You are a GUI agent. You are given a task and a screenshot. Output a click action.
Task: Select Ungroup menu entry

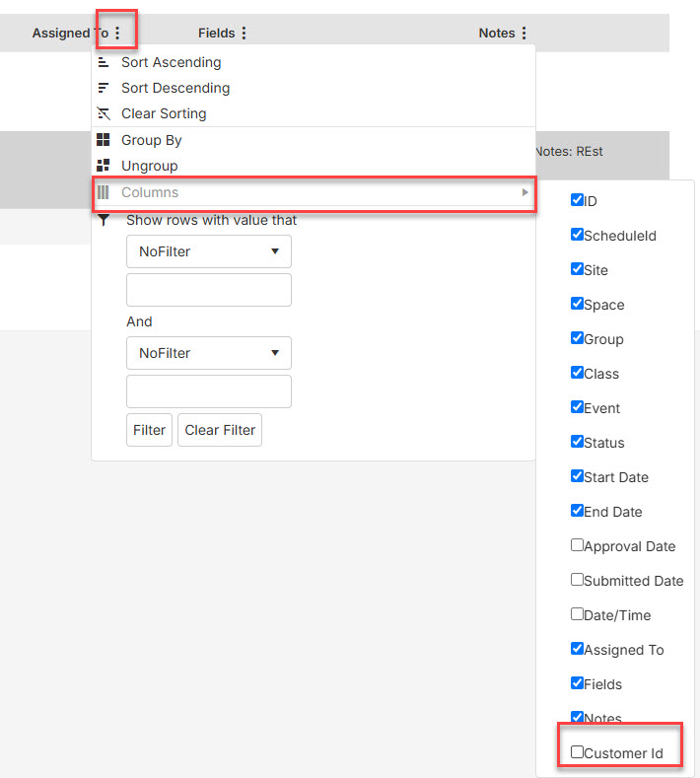coord(314,166)
